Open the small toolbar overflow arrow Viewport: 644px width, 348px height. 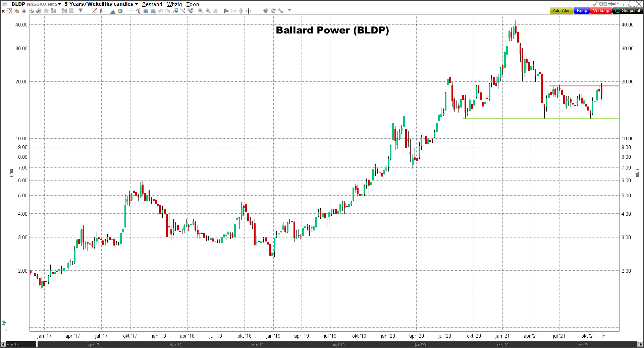289,10
